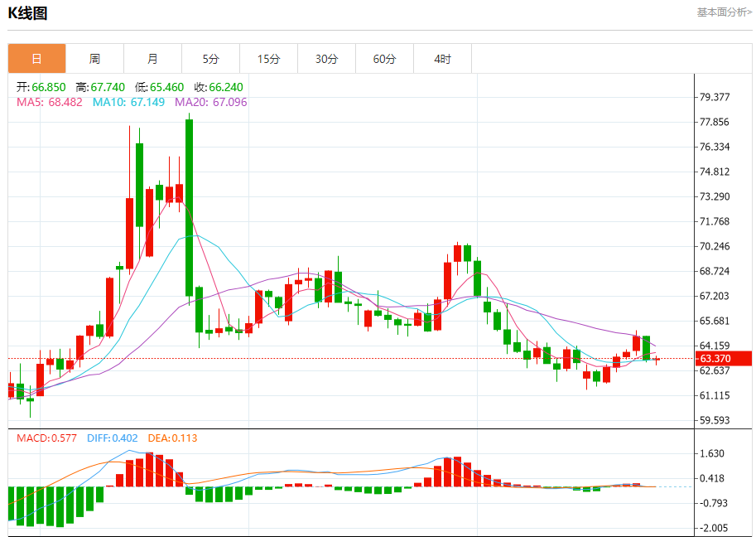The height and width of the screenshot is (537, 756).
Task: Select the 日 daily chart tab
Action: point(36,59)
